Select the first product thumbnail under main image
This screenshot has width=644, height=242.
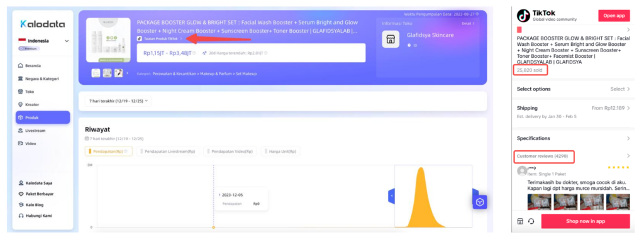coord(96,73)
